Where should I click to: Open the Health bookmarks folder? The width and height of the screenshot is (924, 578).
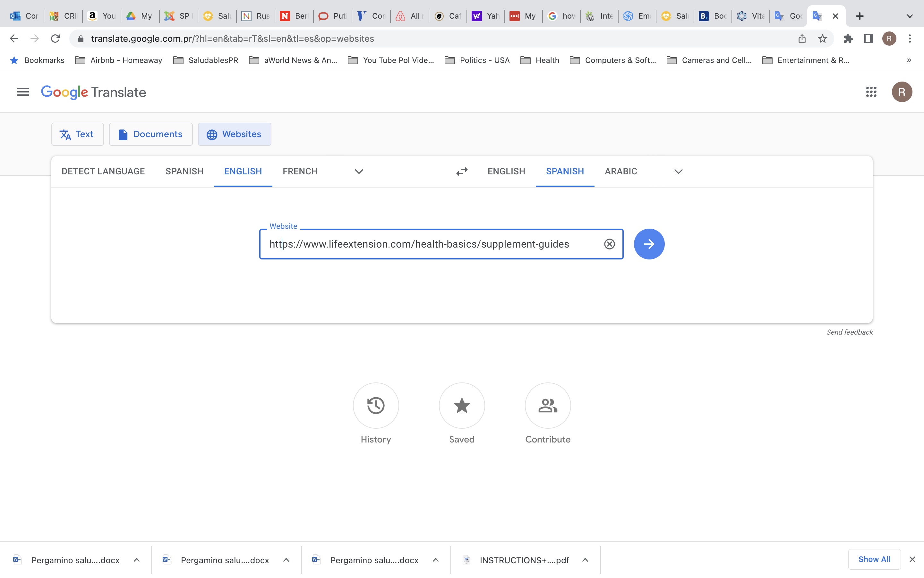[540, 60]
